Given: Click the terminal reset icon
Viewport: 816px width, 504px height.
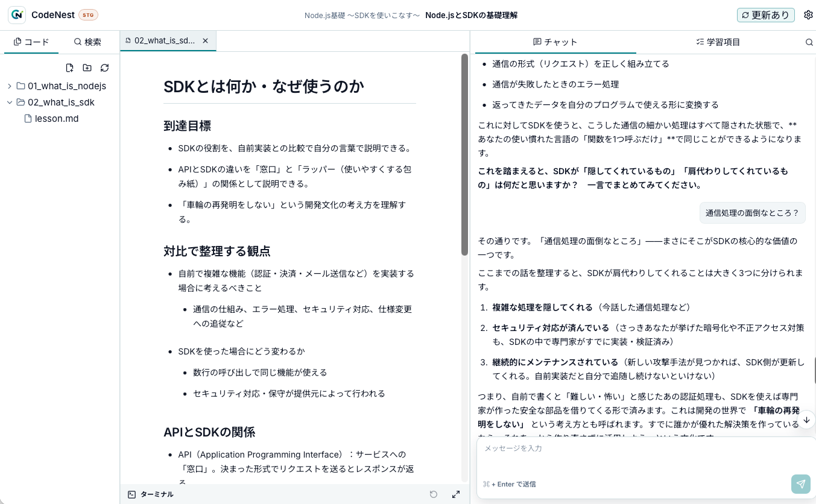Looking at the screenshot, I should tap(434, 494).
